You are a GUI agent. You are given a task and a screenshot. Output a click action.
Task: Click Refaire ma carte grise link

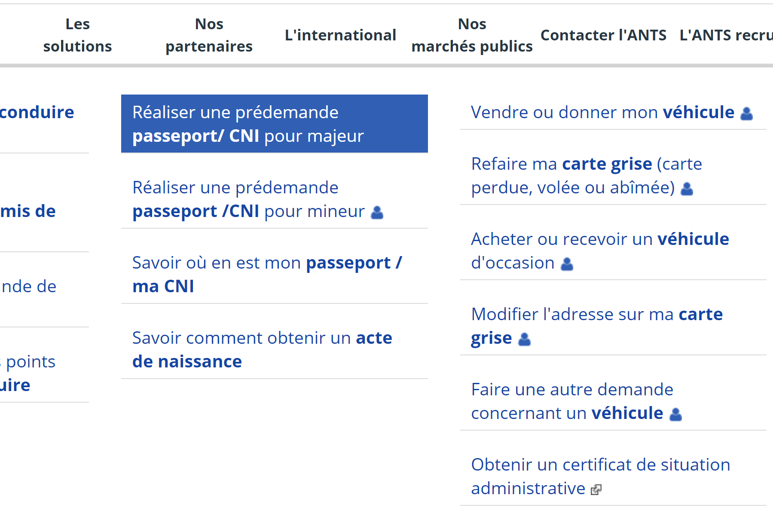coord(586,175)
